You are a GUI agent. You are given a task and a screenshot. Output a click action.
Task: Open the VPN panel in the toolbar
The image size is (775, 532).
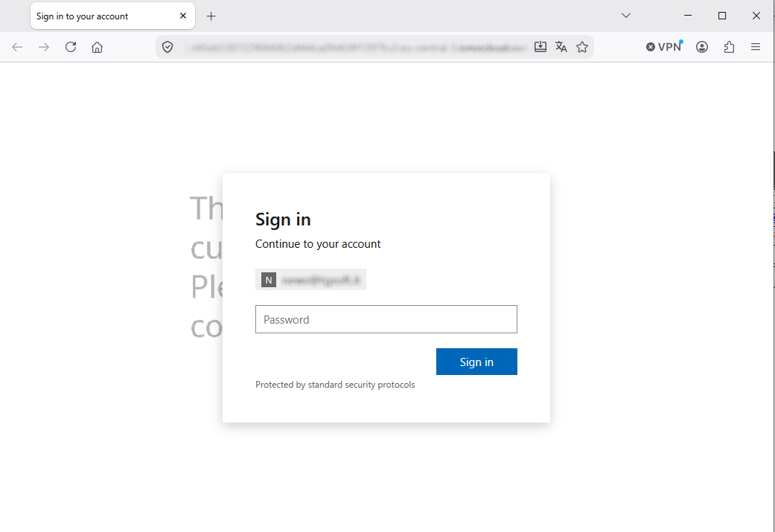[x=664, y=46]
